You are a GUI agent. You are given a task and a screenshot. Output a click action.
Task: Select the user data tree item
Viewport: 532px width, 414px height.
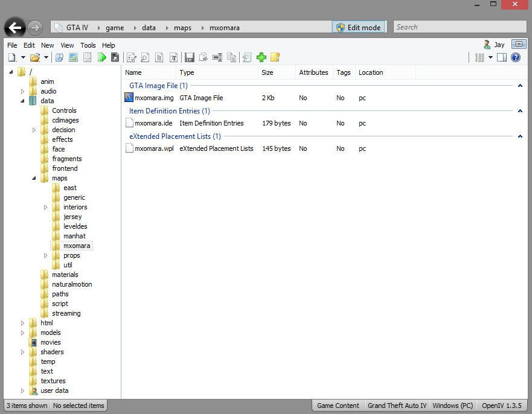point(54,390)
